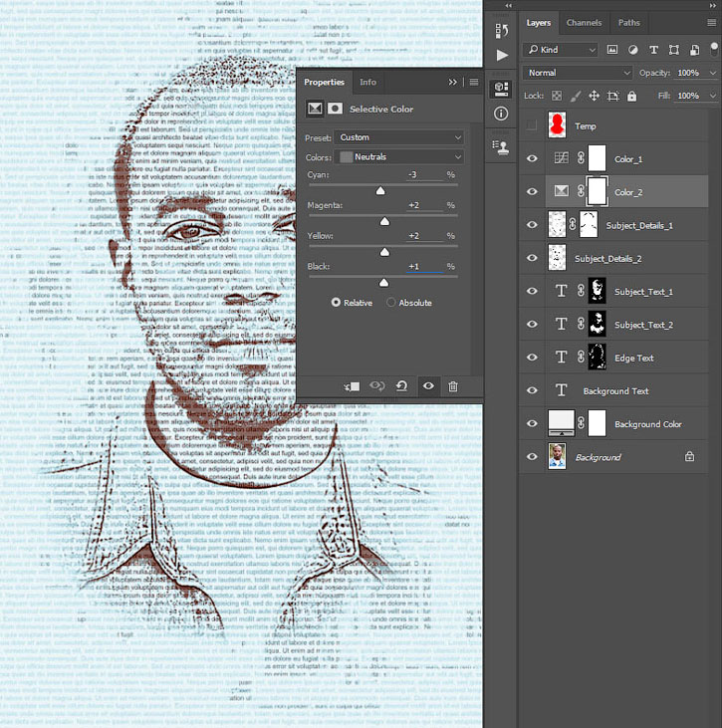722x728 pixels.
Task: Open the Info panel icon in dock
Action: (501, 114)
